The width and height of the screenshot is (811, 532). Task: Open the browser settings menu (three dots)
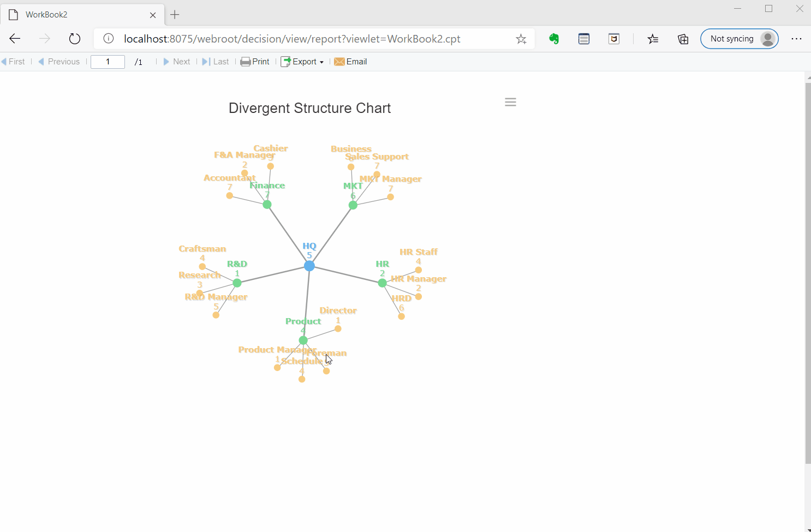tap(797, 39)
